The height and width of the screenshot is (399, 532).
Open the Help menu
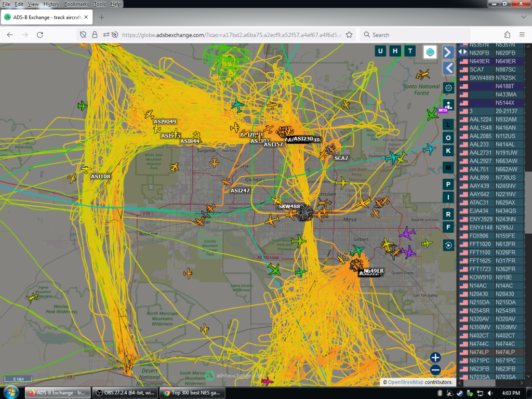click(115, 4)
